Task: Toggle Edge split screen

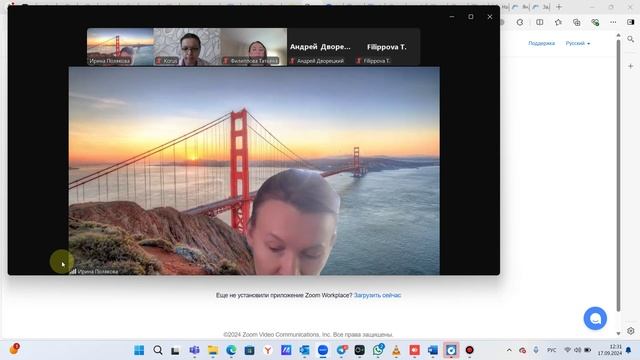Action: coord(540,22)
